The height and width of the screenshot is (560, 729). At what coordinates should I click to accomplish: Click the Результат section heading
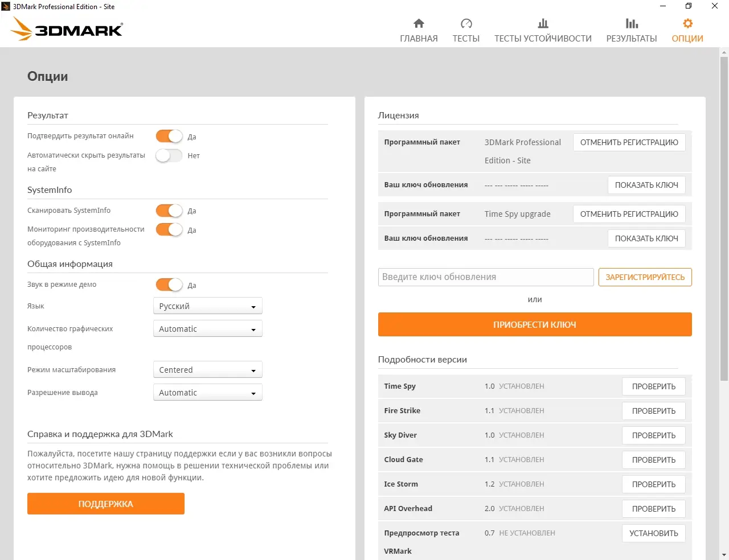point(48,116)
